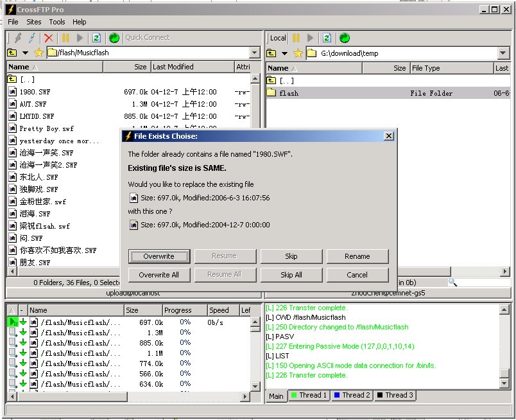Image resolution: width=516 pixels, height=420 pixels.
Task: Open the Tools menu
Action: click(57, 22)
